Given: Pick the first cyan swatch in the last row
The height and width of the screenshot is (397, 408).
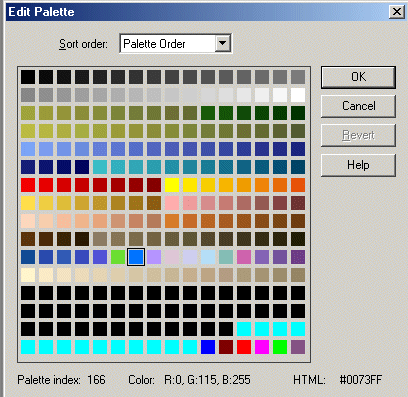Looking at the screenshot, I should click(x=28, y=347).
